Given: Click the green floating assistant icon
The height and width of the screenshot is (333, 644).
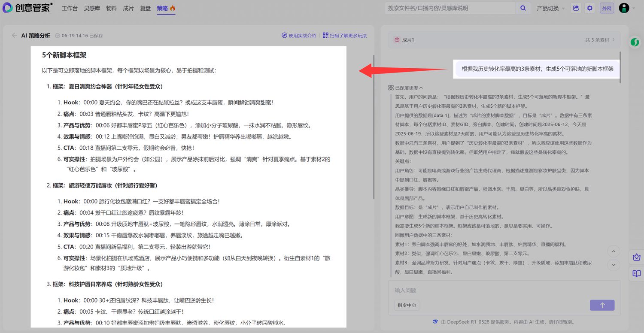Looking at the screenshot, I should (635, 42).
